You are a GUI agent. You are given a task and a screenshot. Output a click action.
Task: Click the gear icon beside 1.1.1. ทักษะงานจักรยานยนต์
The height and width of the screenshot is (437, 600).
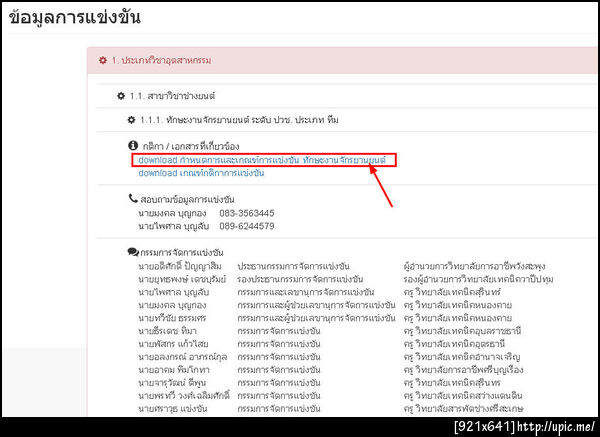[131, 120]
